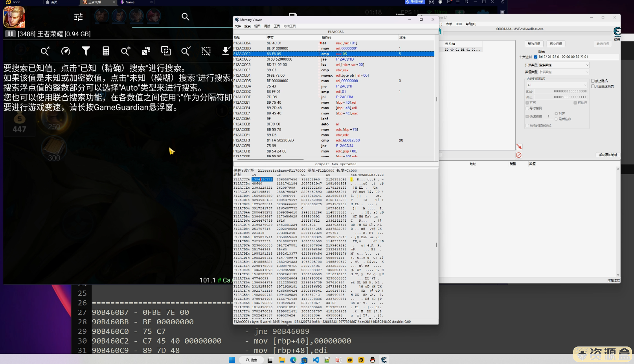Open Cheat Engine settings logo icon
The height and width of the screenshot is (364, 634).
point(617,32)
